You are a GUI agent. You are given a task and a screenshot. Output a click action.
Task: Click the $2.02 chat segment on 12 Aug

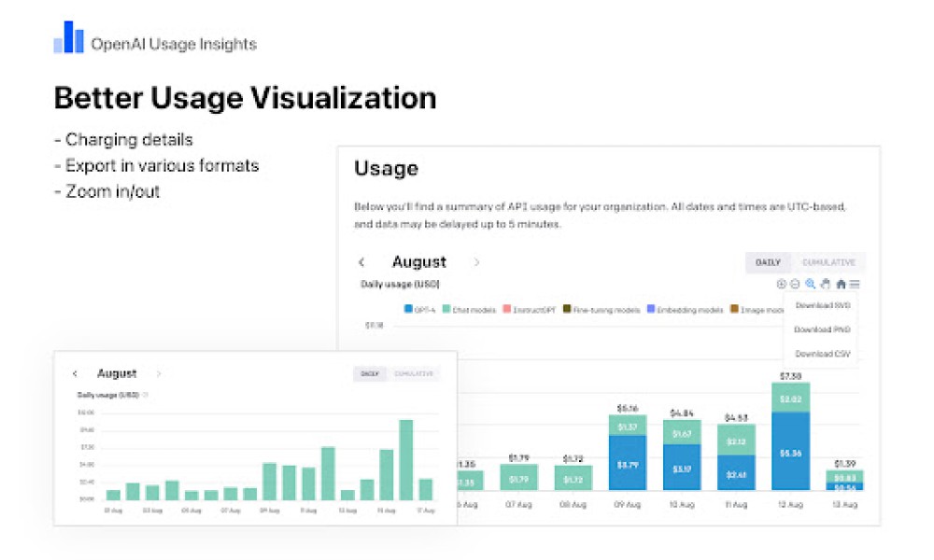pos(790,399)
